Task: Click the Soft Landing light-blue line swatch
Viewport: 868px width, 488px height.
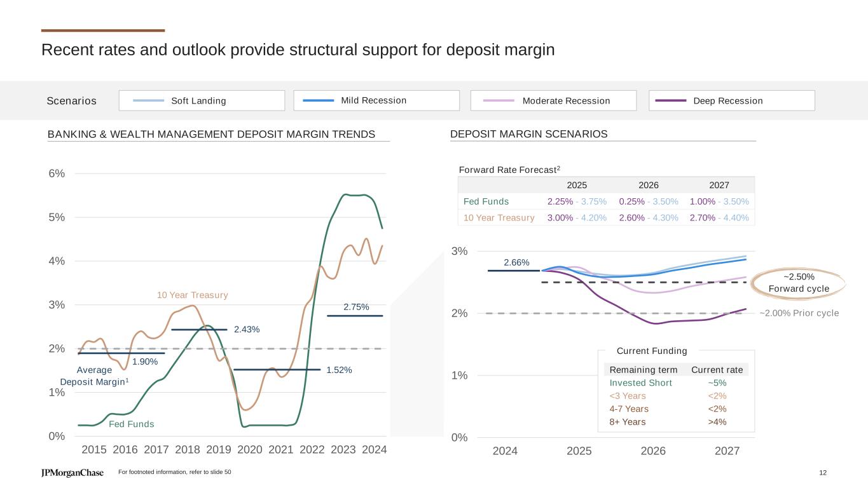Action: 149,100
